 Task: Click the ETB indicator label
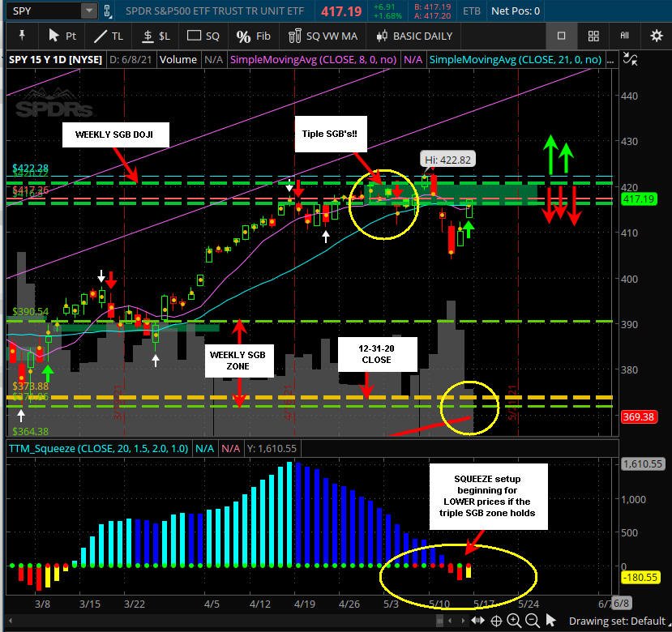click(x=472, y=11)
